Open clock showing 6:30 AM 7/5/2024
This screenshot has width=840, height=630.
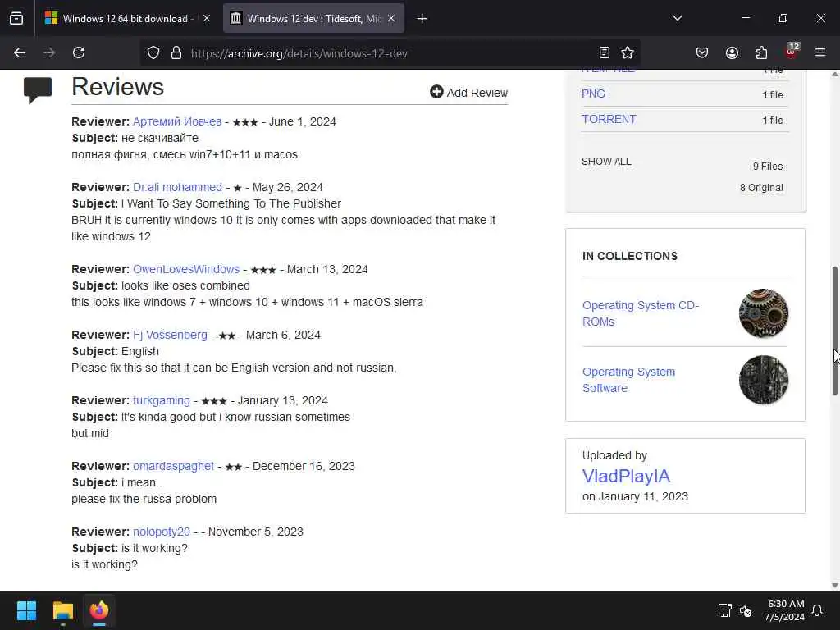point(784,610)
